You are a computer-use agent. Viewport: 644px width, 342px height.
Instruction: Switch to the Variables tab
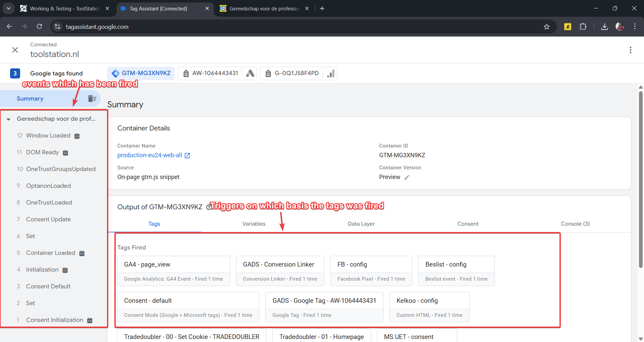254,224
